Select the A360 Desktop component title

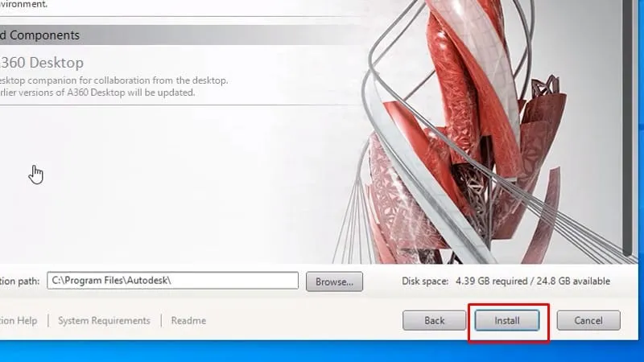[x=42, y=63]
